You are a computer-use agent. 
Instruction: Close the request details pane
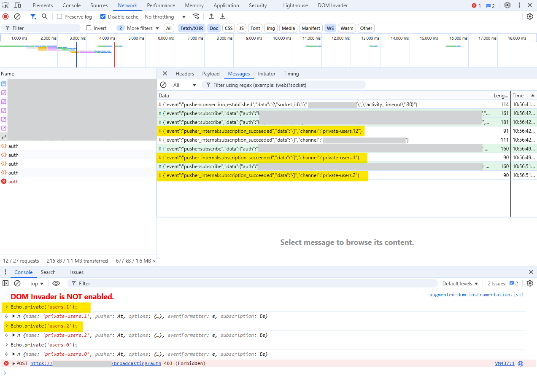[x=165, y=73]
